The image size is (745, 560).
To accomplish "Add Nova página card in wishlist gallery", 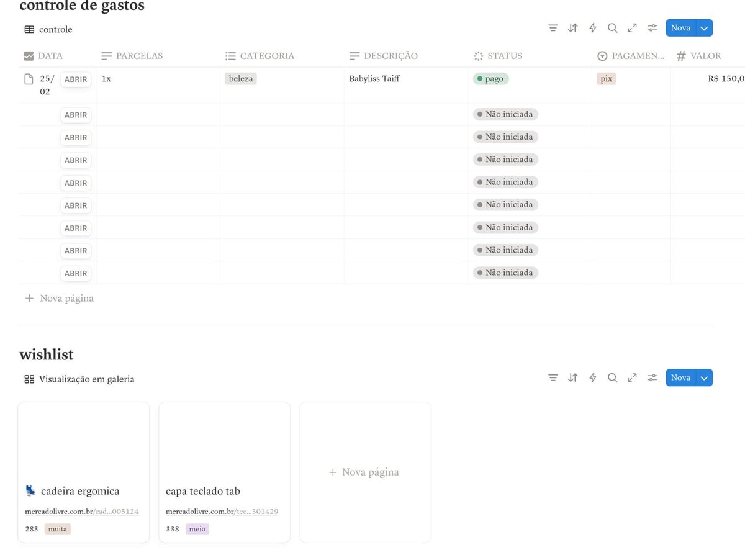I will [x=365, y=472].
